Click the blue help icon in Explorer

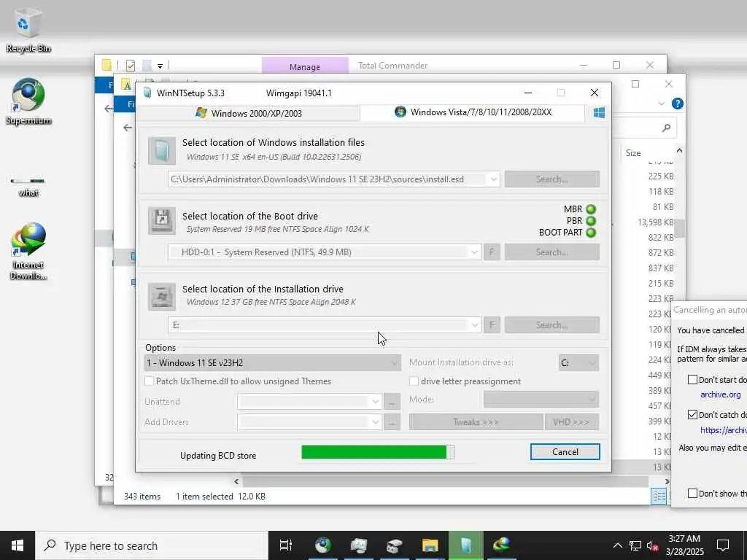tap(677, 104)
